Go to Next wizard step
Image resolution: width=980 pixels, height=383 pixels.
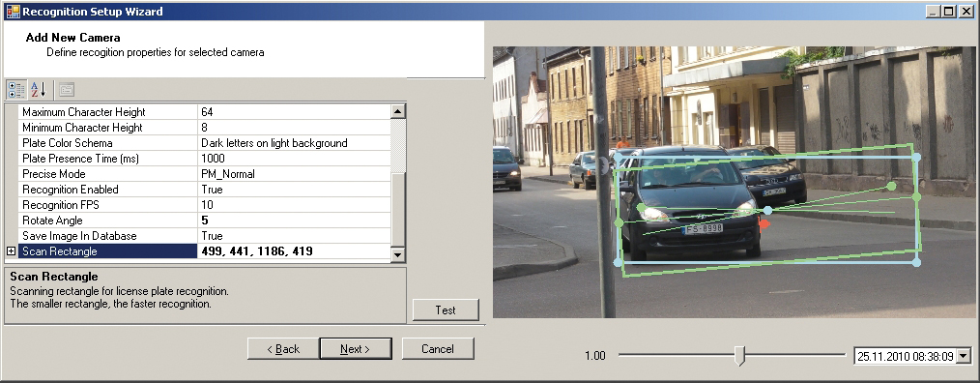coord(355,349)
